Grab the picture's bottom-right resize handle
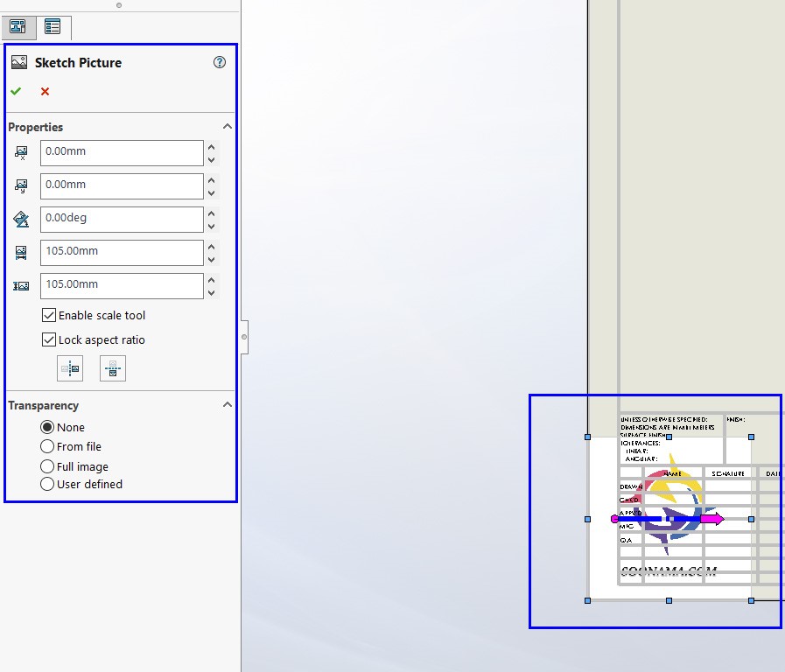The image size is (785, 672). click(751, 600)
